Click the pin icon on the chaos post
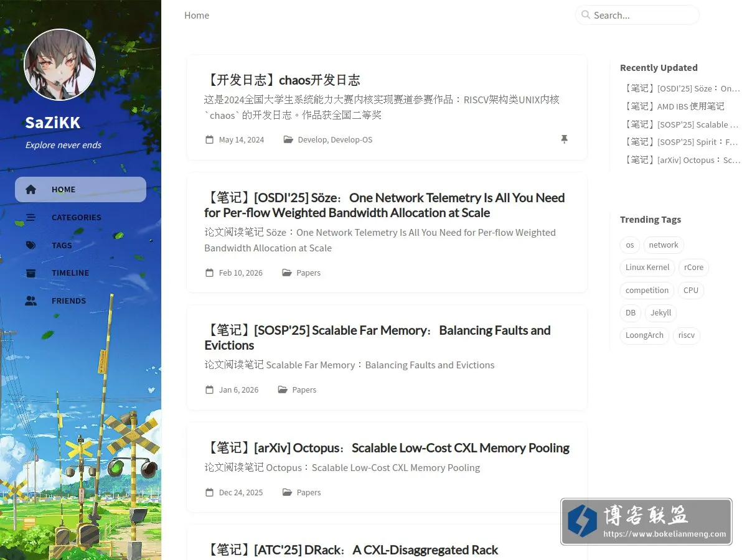 point(564,139)
